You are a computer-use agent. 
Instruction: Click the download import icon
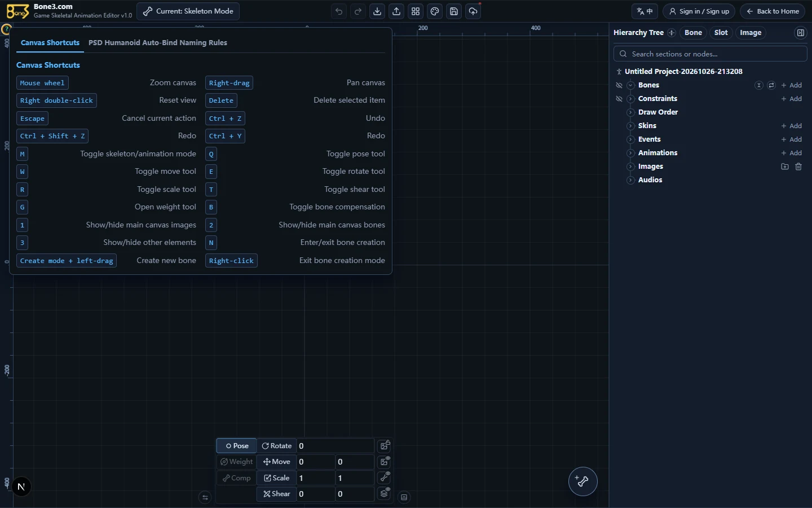pos(377,11)
